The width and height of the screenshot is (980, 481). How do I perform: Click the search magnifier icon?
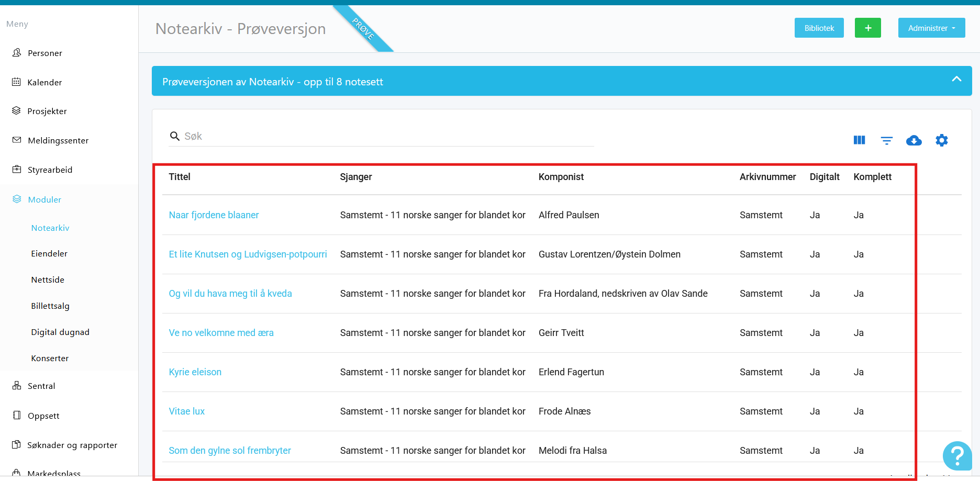point(175,137)
